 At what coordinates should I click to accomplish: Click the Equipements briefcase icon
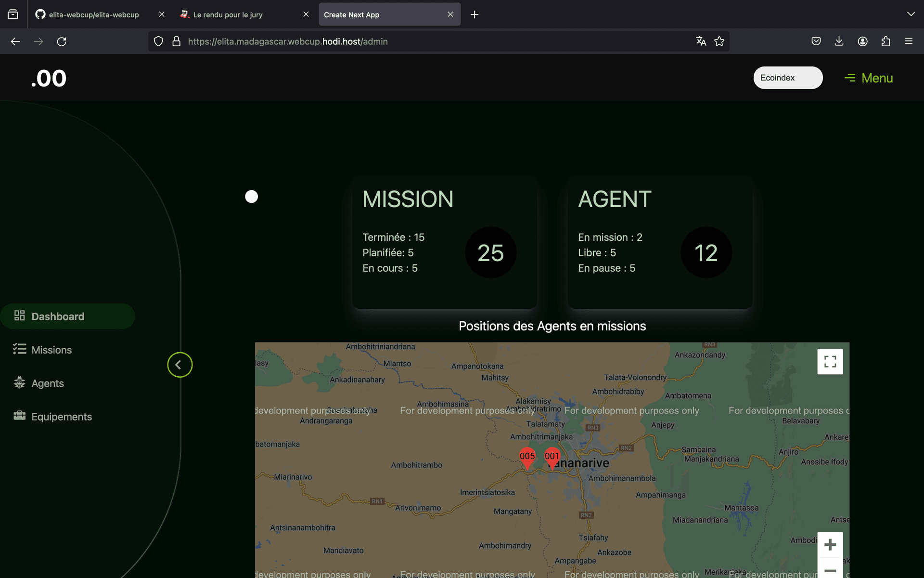coord(19,416)
